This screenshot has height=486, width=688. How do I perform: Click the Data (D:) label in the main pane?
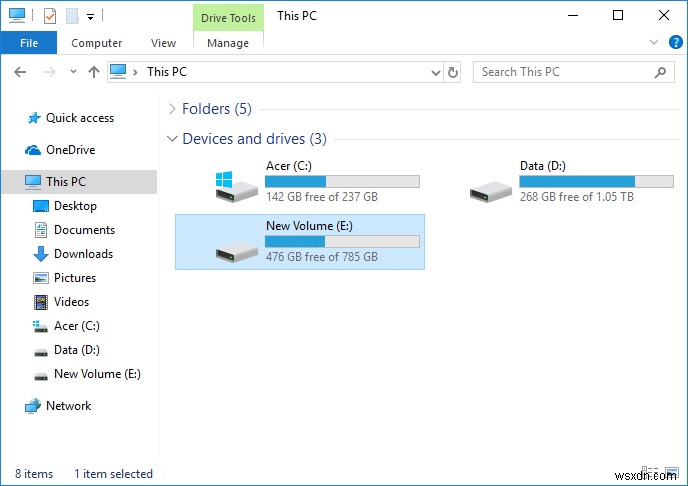click(x=543, y=166)
